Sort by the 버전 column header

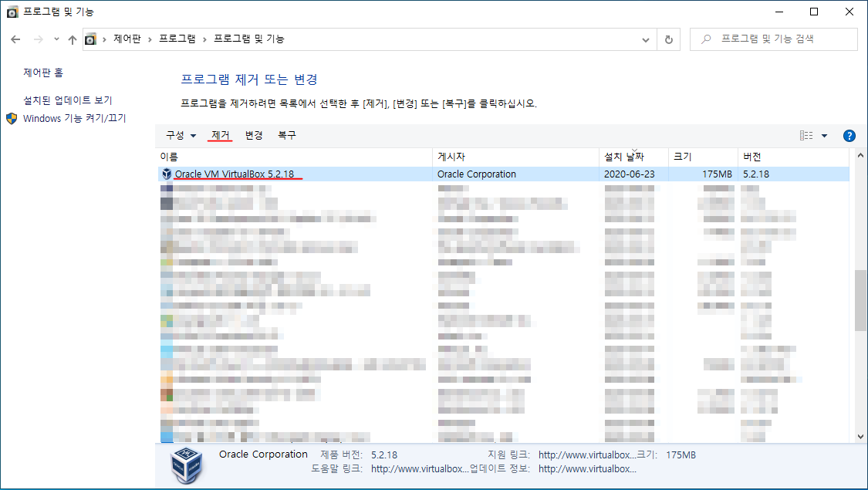[793, 157]
